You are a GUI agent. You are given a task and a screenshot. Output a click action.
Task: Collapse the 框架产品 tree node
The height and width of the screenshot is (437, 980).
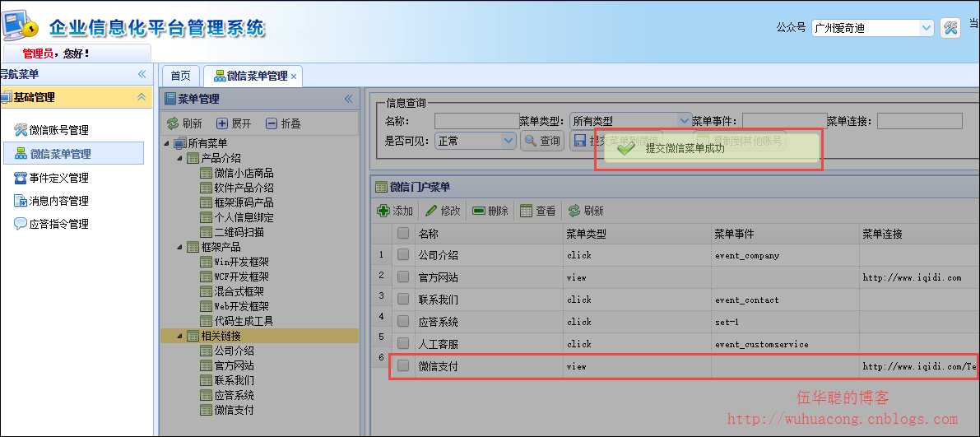180,247
